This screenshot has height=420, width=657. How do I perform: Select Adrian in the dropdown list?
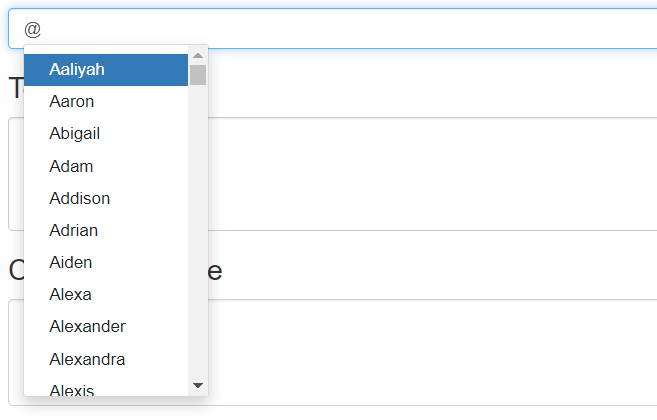(x=106, y=231)
